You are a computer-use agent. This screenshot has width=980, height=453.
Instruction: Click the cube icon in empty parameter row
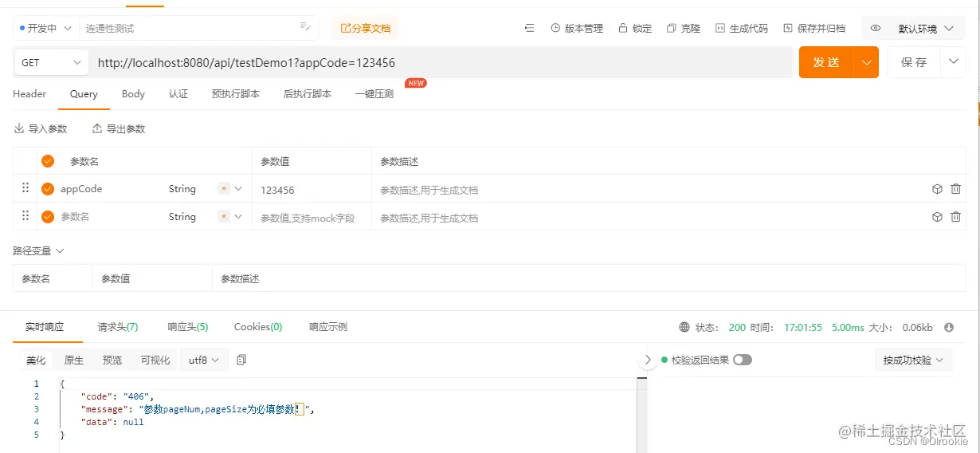[937, 216]
